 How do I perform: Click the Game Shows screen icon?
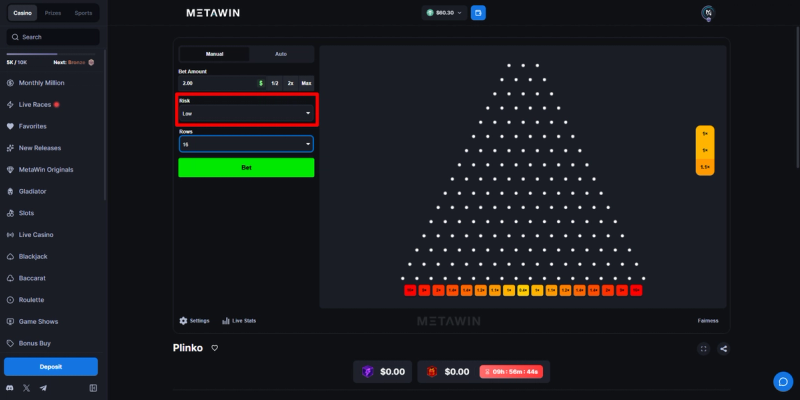[x=10, y=321]
